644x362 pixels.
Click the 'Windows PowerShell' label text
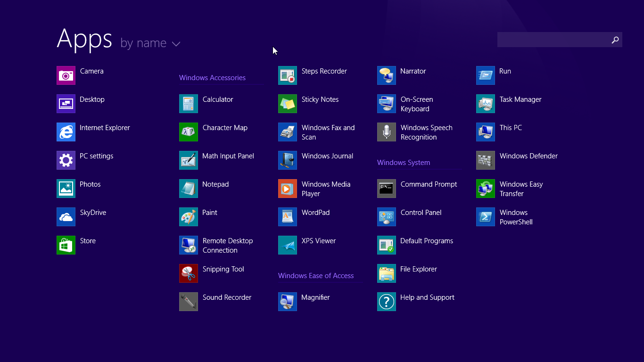(x=516, y=217)
